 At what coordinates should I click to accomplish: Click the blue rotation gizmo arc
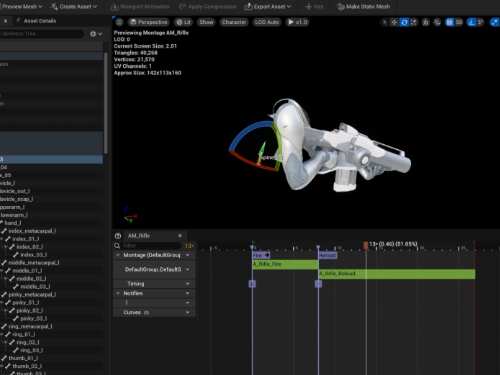[245, 132]
